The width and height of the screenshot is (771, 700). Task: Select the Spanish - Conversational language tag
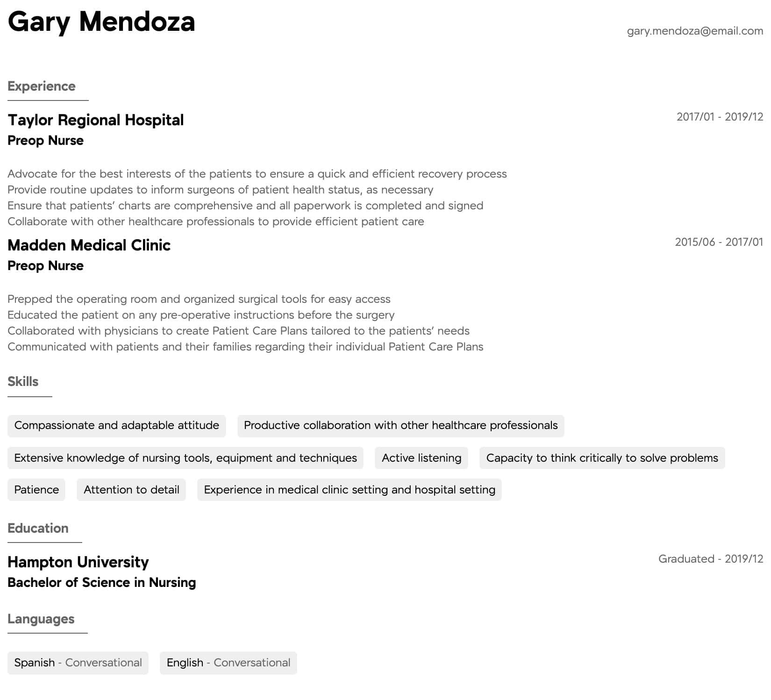point(78,663)
